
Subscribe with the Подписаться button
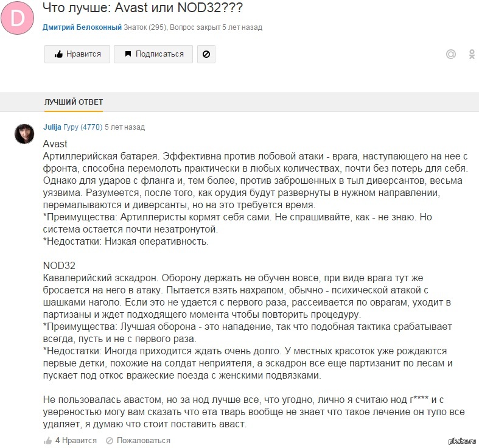coord(153,54)
